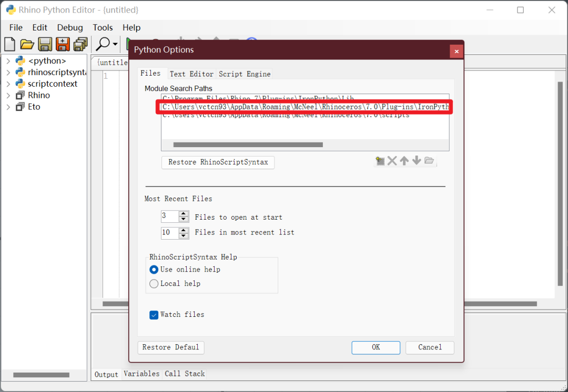Delete selected search path with the X icon

392,160
